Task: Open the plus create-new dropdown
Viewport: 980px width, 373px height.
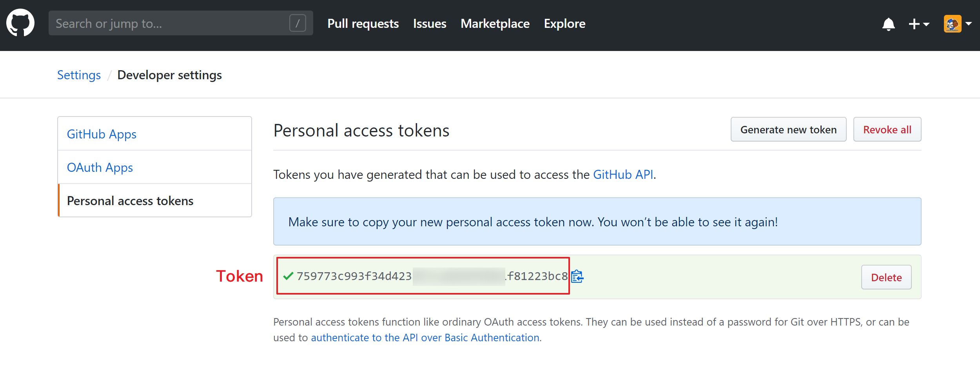Action: tap(918, 24)
